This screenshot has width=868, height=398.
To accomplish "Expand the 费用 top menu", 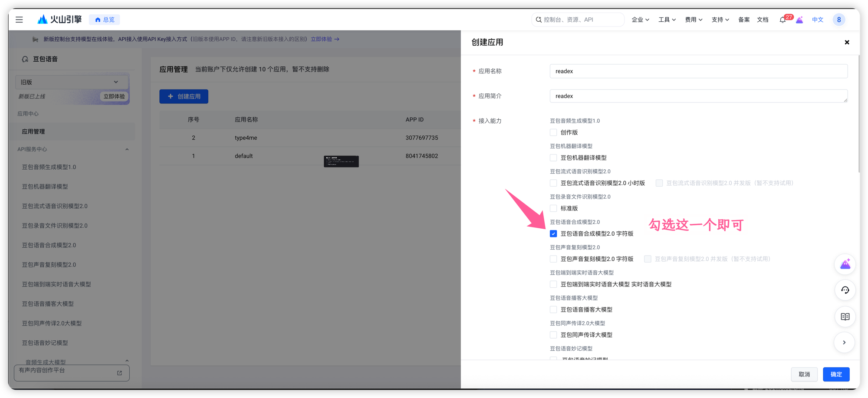I will [694, 20].
